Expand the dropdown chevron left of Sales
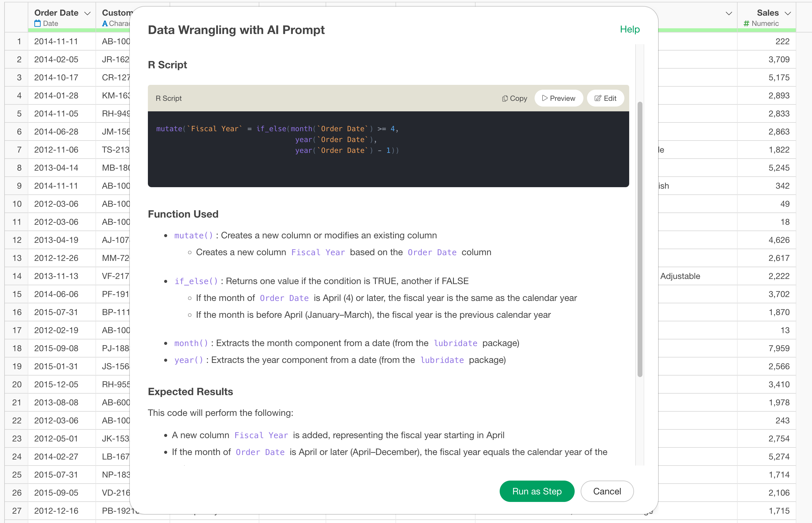The height and width of the screenshot is (523, 812). pos(729,13)
